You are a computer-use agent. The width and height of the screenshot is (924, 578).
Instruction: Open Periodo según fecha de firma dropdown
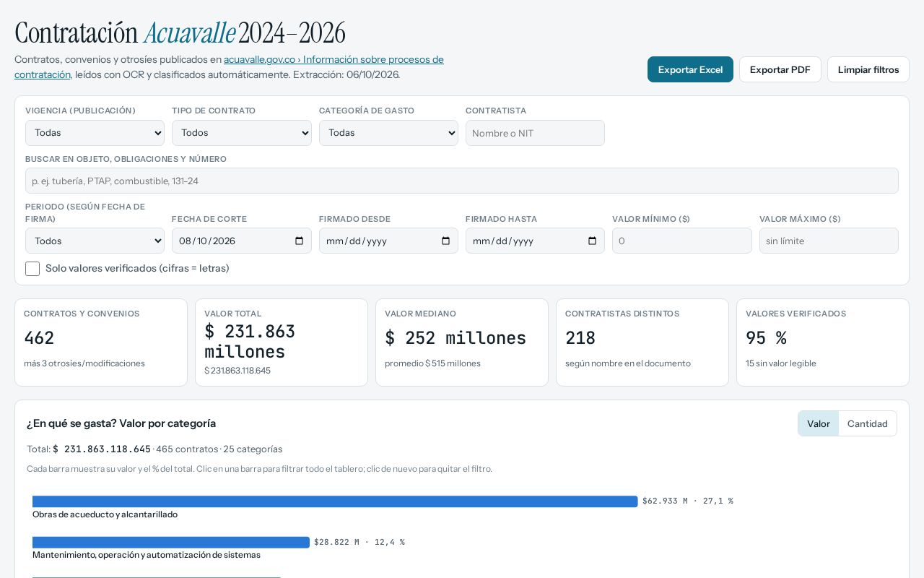(95, 241)
